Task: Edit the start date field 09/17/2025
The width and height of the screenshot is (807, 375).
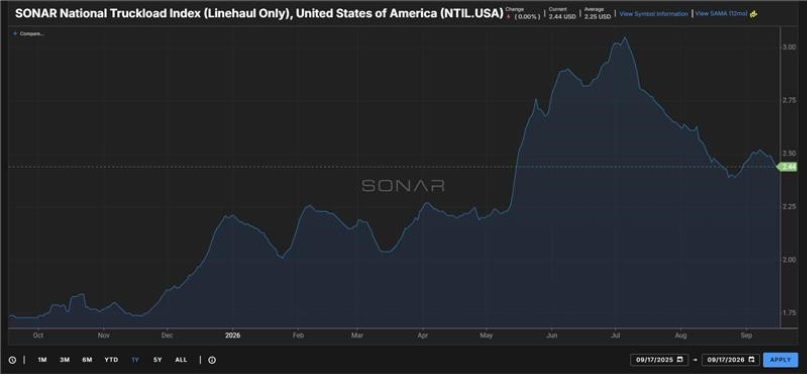Action: pyautogui.click(x=659, y=360)
